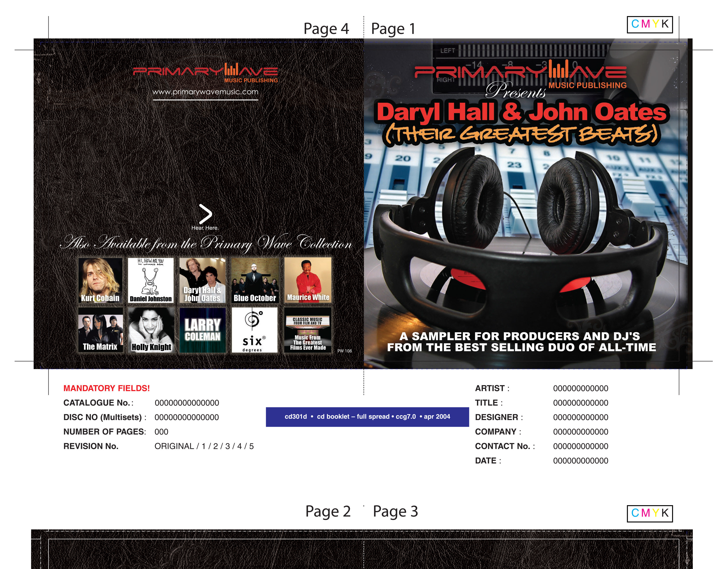Click the MANDATORY FIELDS! heading
This screenshot has height=569, width=728.
pos(107,388)
